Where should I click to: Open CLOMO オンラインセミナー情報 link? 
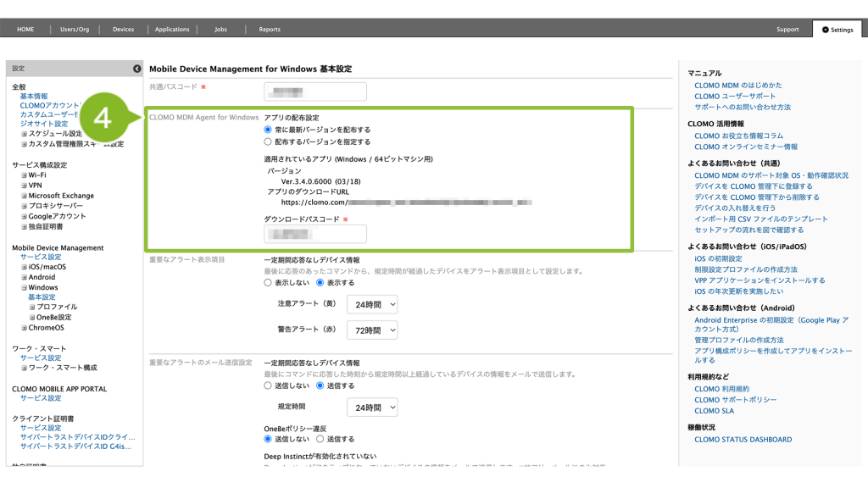(x=746, y=147)
